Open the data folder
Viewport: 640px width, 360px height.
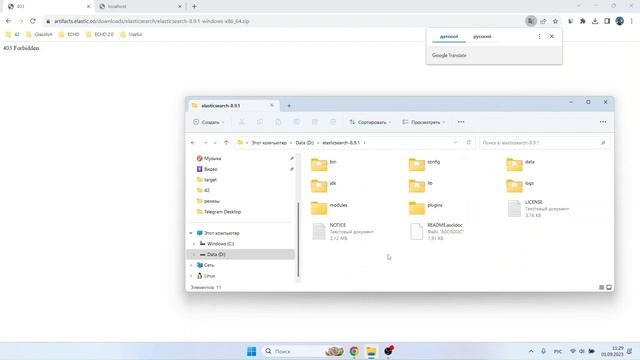click(x=520, y=164)
